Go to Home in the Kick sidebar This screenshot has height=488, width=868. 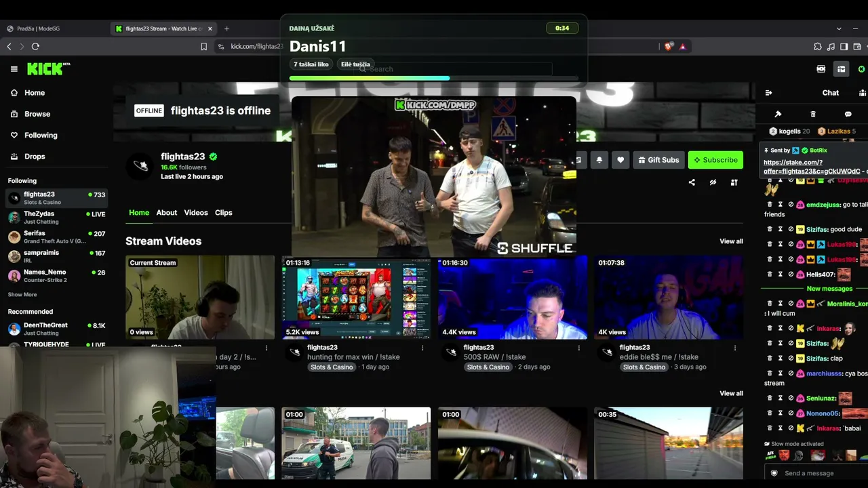point(35,93)
